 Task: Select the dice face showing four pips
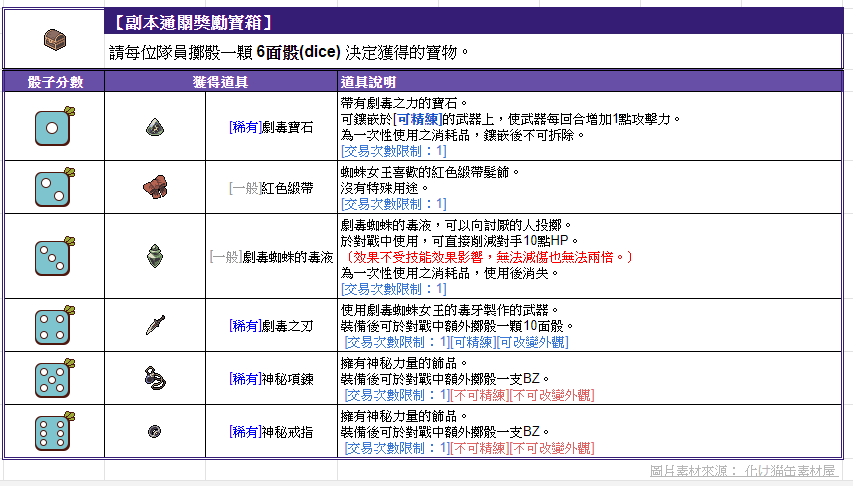click(54, 325)
